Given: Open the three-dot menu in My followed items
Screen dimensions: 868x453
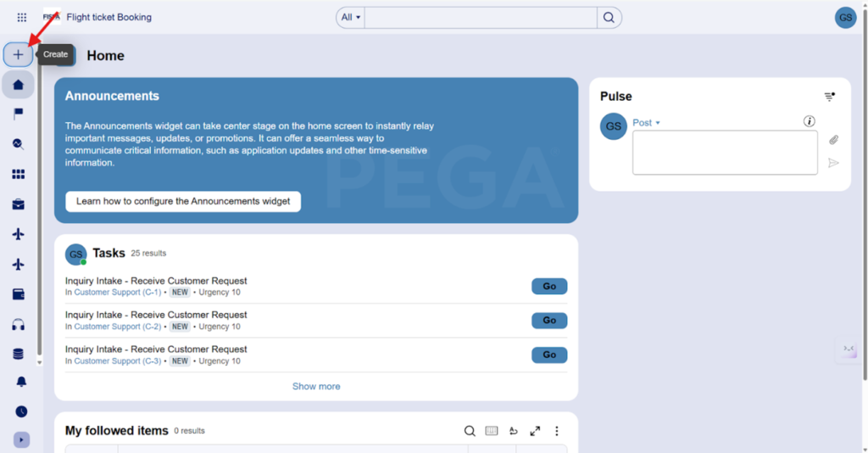Looking at the screenshot, I should pyautogui.click(x=557, y=431).
